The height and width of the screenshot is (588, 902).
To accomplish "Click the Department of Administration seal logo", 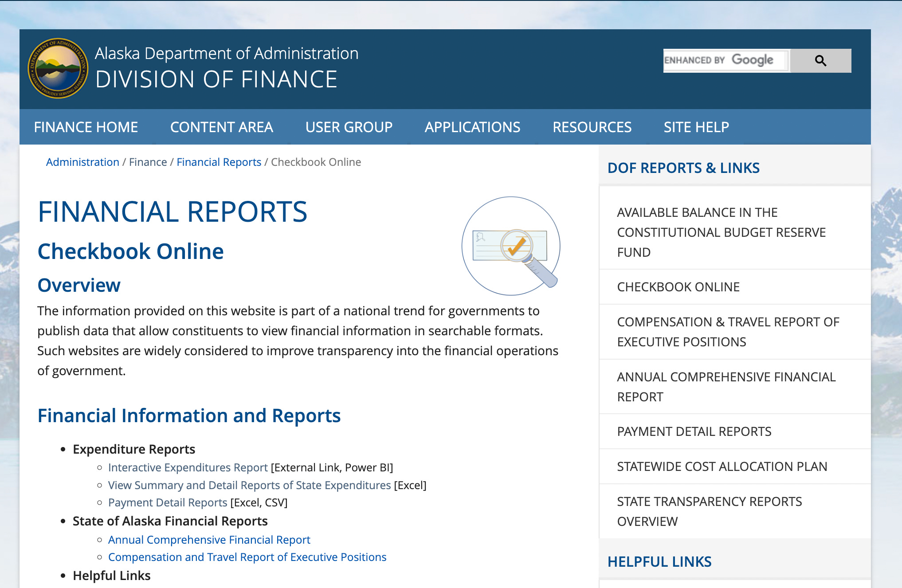I will tap(58, 68).
